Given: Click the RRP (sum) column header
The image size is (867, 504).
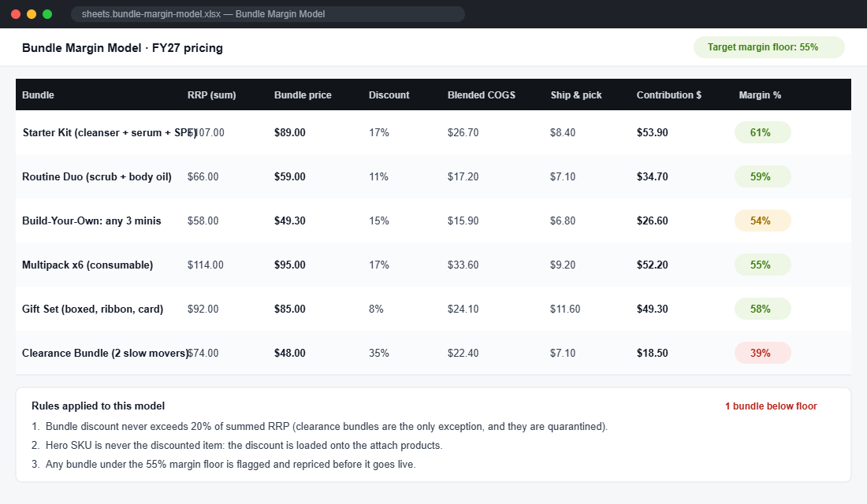Looking at the screenshot, I should (x=212, y=95).
